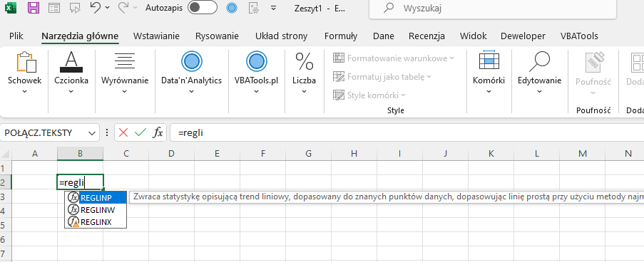Click the Undo arrow icon
This screenshot has width=644, height=262.
point(96,7)
